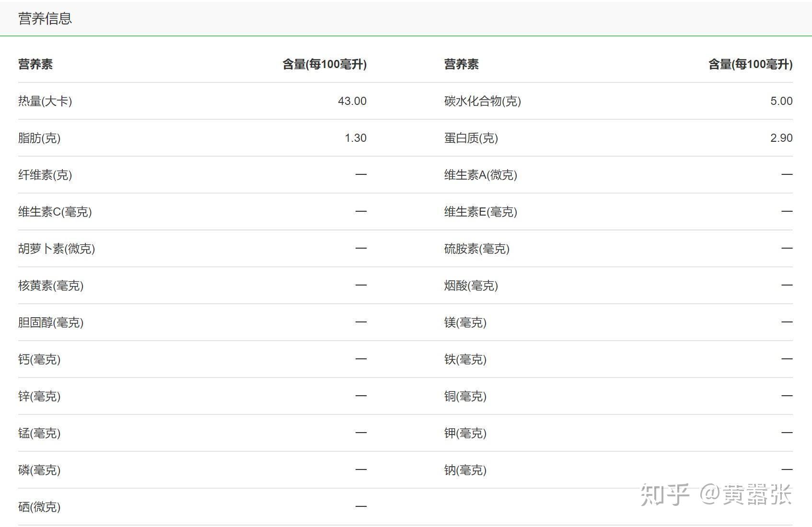
Task: Click the 核黄素(毫克) label
Action: pos(51,286)
